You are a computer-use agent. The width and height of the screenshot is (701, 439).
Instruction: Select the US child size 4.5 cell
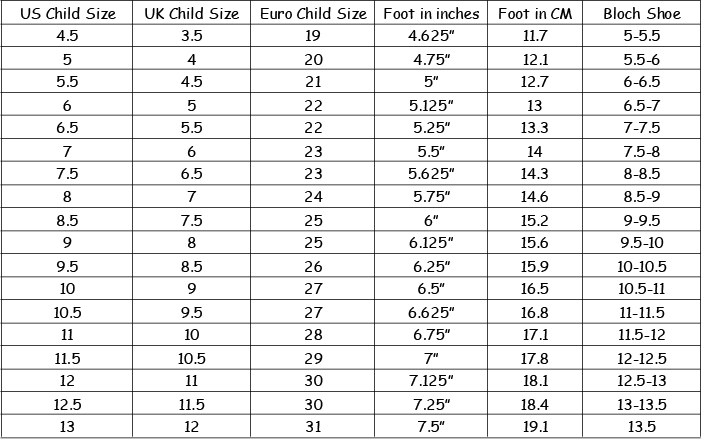click(x=67, y=35)
